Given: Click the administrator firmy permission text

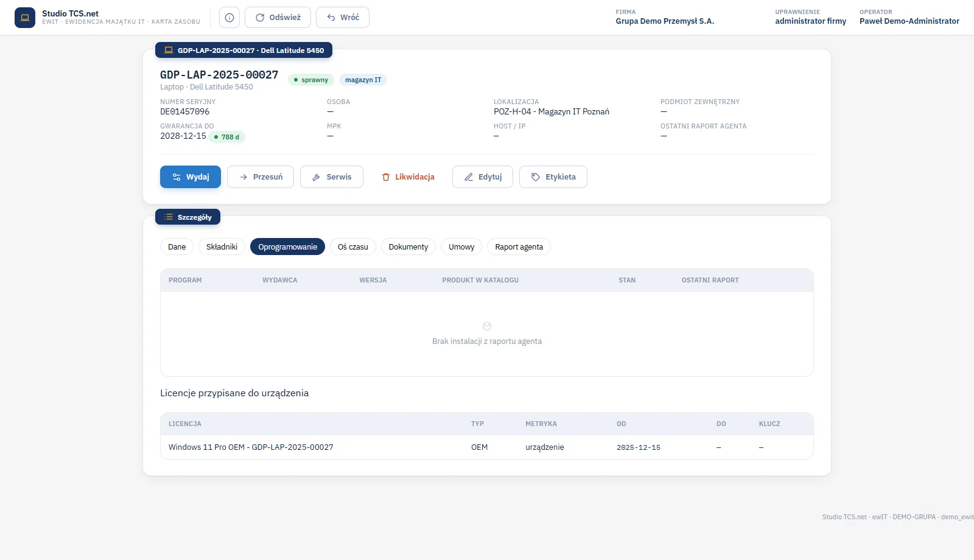Looking at the screenshot, I should coord(811,21).
